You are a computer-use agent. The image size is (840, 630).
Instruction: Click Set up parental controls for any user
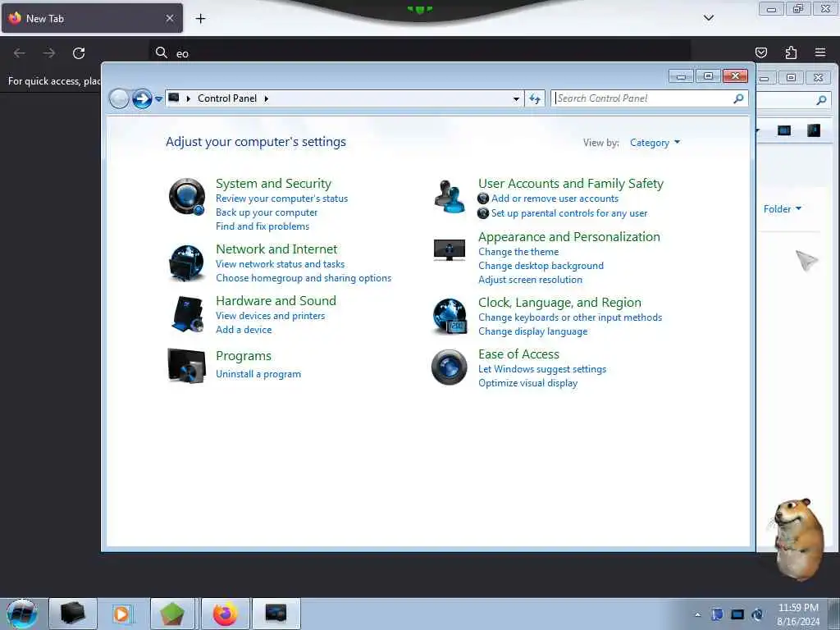pos(569,213)
